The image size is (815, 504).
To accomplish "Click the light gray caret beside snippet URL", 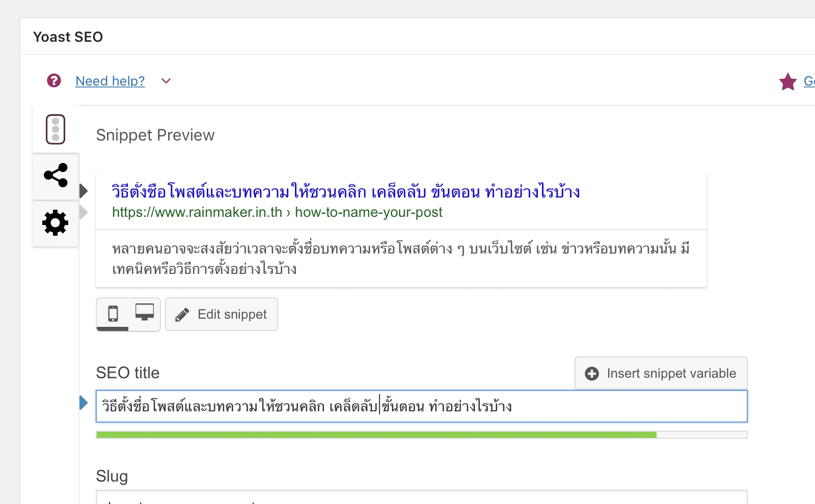I will 84,212.
